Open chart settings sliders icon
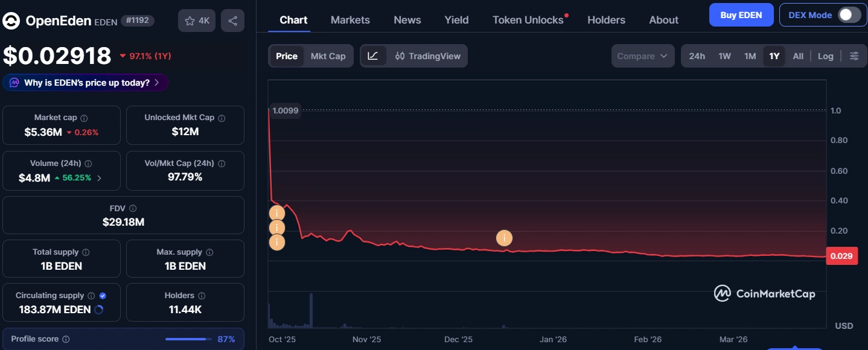The image size is (868, 350). coord(854,56)
